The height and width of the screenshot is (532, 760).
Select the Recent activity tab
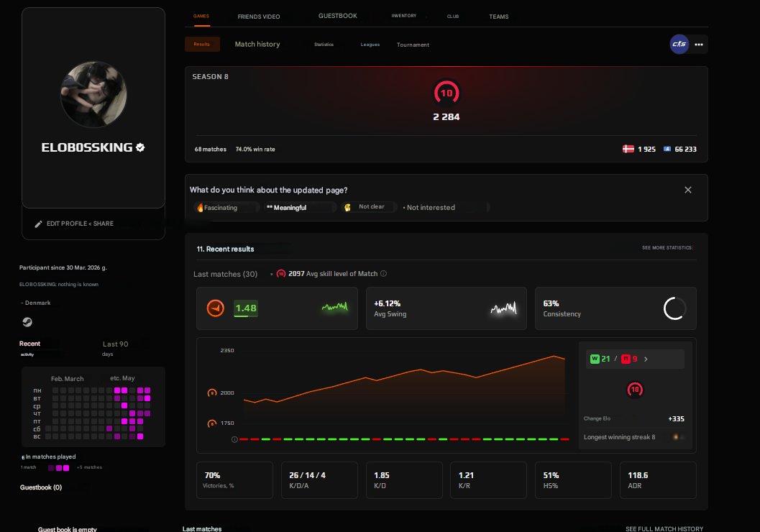tap(30, 347)
